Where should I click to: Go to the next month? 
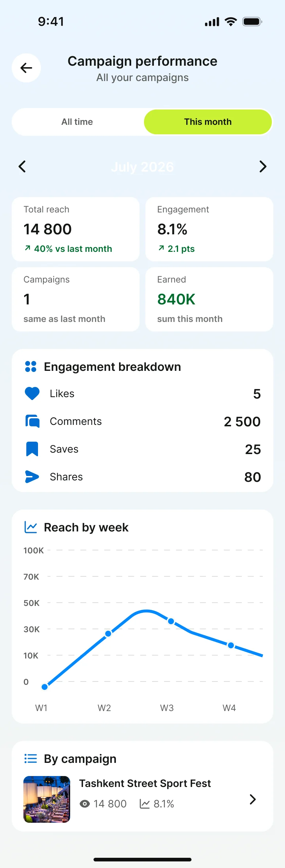[x=263, y=166]
